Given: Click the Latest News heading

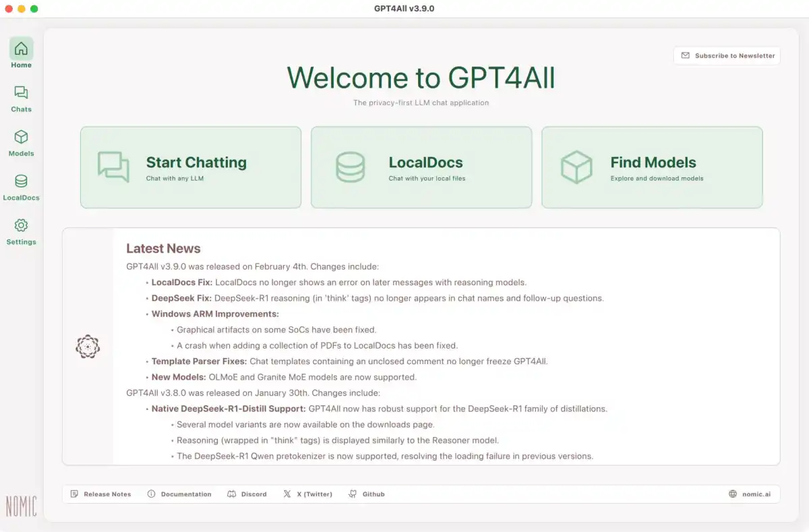Looking at the screenshot, I should tap(163, 249).
